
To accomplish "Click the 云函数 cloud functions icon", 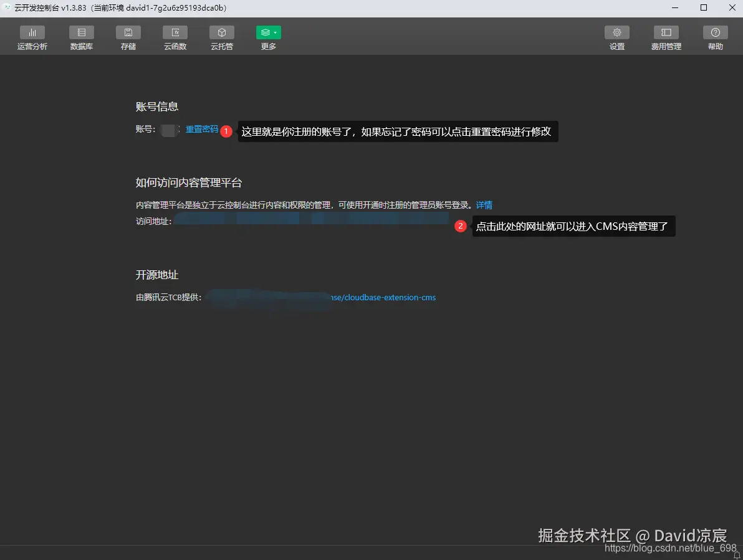I will point(175,37).
